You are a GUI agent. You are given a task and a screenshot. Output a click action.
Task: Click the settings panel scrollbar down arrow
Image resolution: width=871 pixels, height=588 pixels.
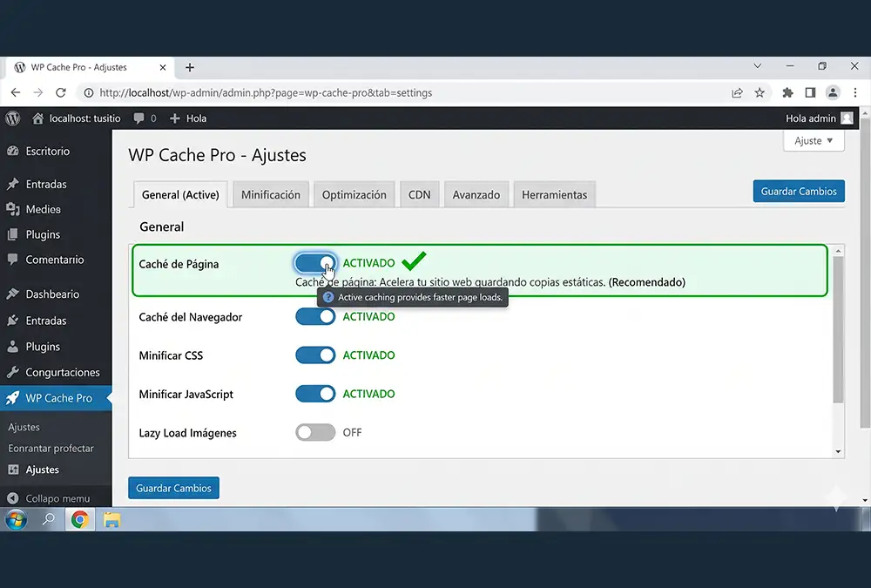(838, 451)
